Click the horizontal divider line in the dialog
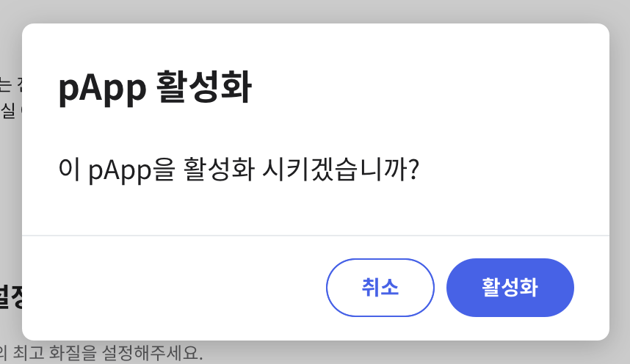This screenshot has height=364, width=630. 316,236
